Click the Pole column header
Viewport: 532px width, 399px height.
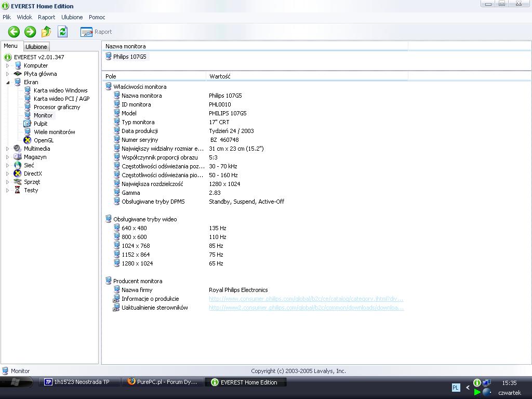154,76
